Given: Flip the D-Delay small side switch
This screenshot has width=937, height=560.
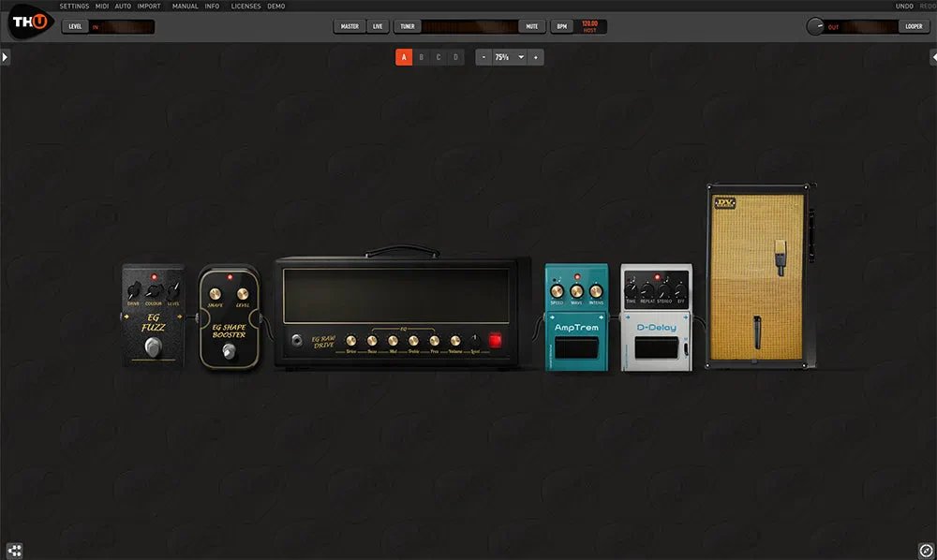Looking at the screenshot, I should (686, 348).
